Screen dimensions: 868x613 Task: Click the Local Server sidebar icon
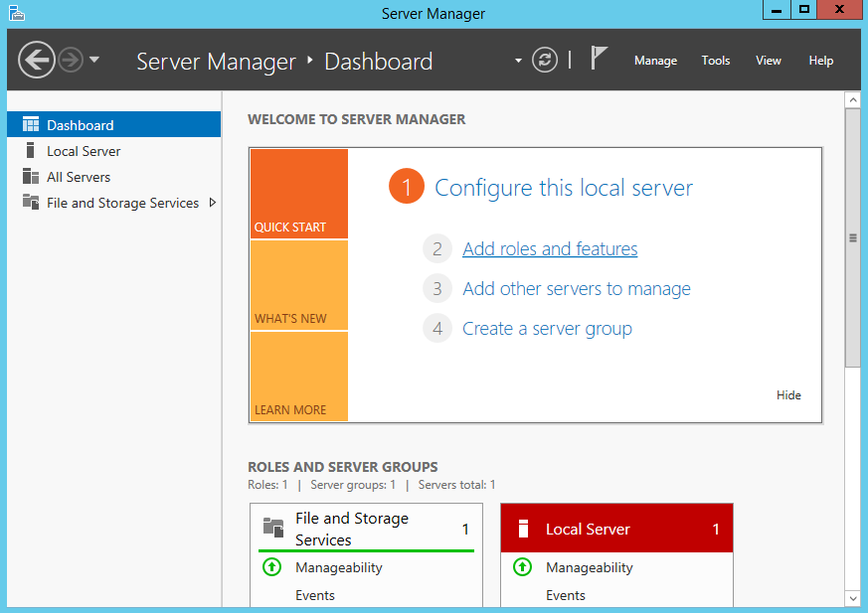click(x=30, y=151)
